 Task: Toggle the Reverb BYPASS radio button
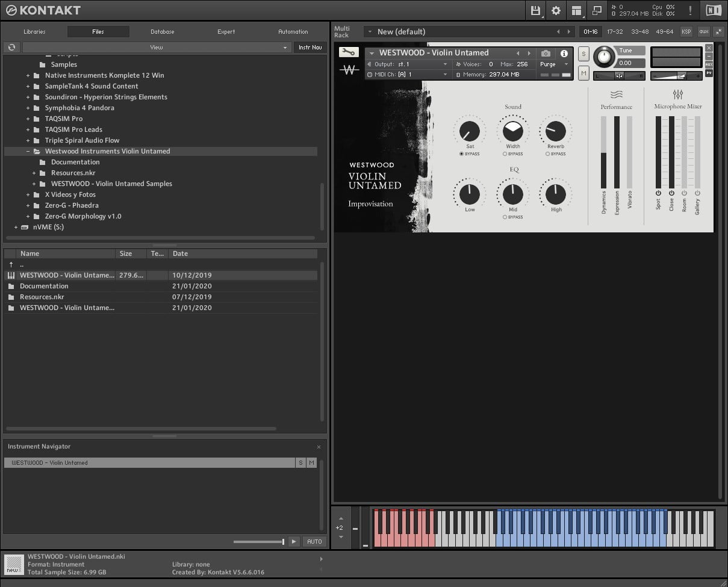[547, 154]
